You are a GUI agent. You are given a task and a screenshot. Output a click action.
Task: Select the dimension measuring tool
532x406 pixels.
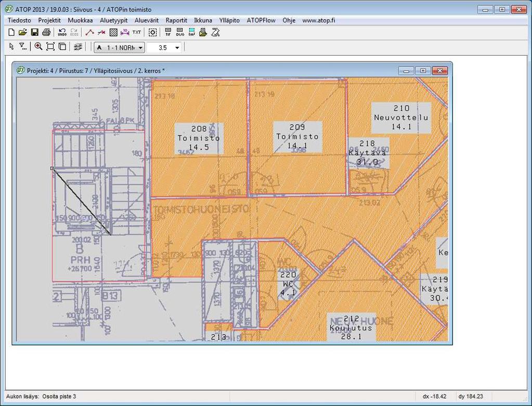125,32
